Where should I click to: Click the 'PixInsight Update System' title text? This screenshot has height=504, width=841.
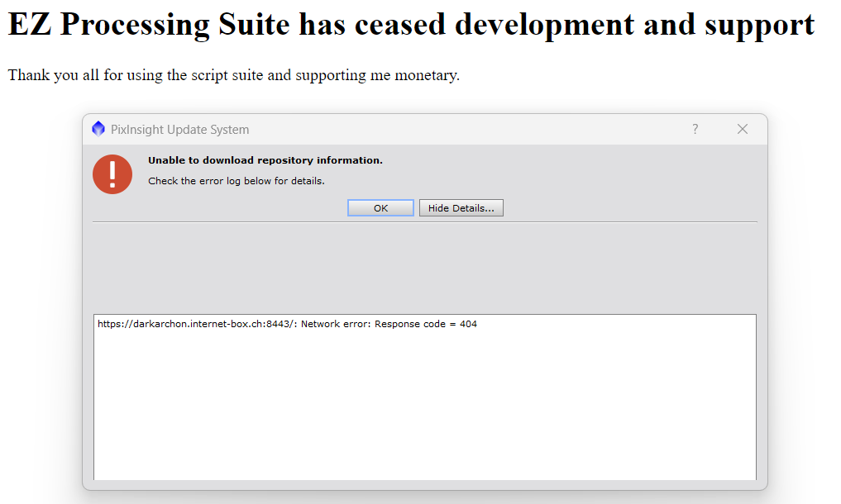click(179, 130)
